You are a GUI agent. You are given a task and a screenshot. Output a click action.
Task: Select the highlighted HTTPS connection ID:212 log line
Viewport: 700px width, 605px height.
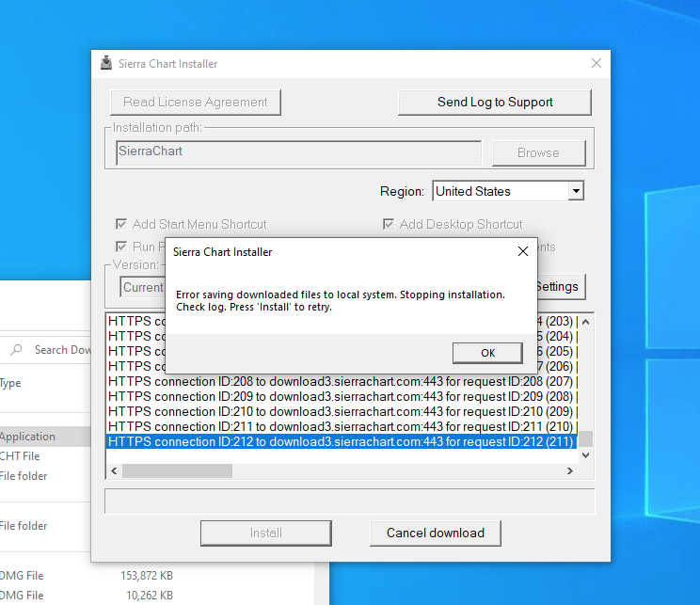click(342, 441)
